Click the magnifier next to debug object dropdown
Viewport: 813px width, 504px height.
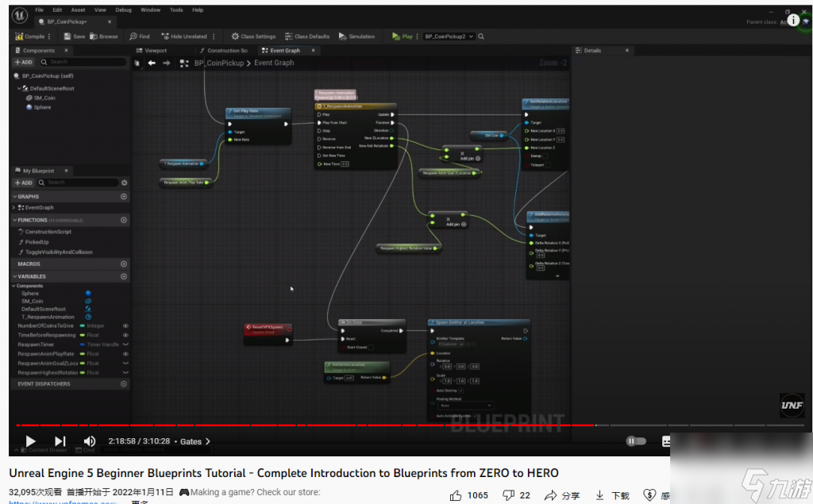pyautogui.click(x=481, y=37)
